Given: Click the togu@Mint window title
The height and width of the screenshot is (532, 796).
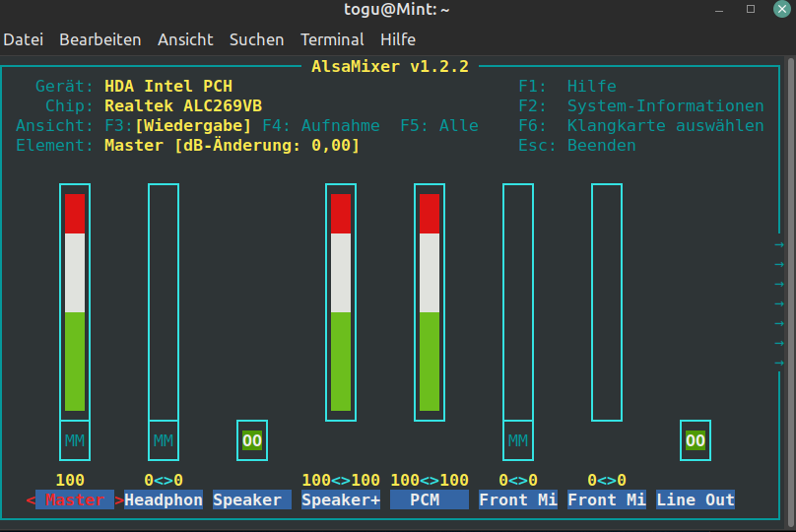Looking at the screenshot, I should coord(396,9).
